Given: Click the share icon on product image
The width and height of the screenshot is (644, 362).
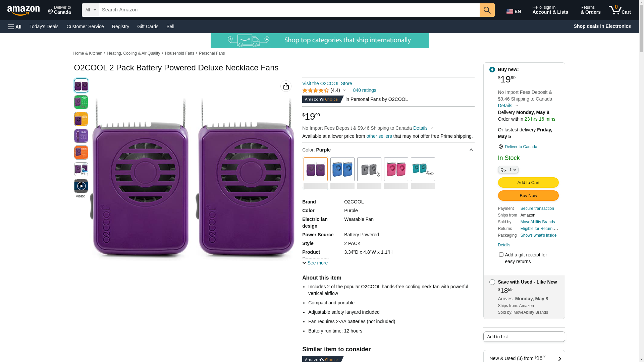Looking at the screenshot, I should [x=286, y=86].
